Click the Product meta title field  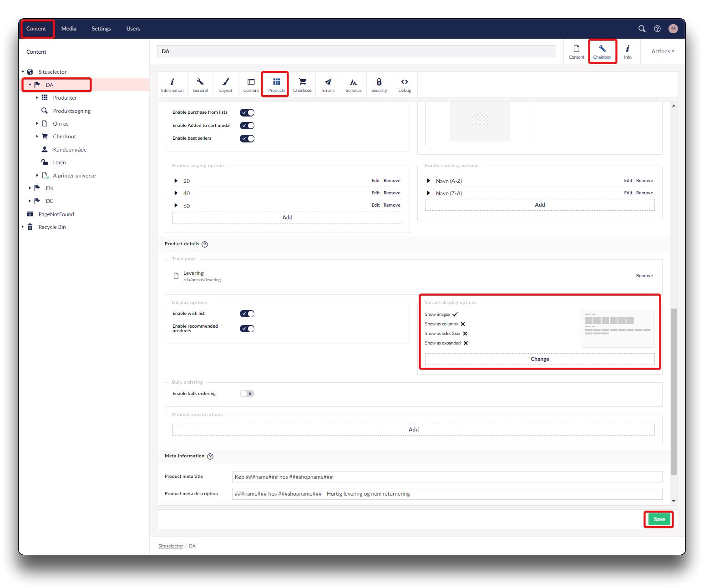[x=447, y=477]
